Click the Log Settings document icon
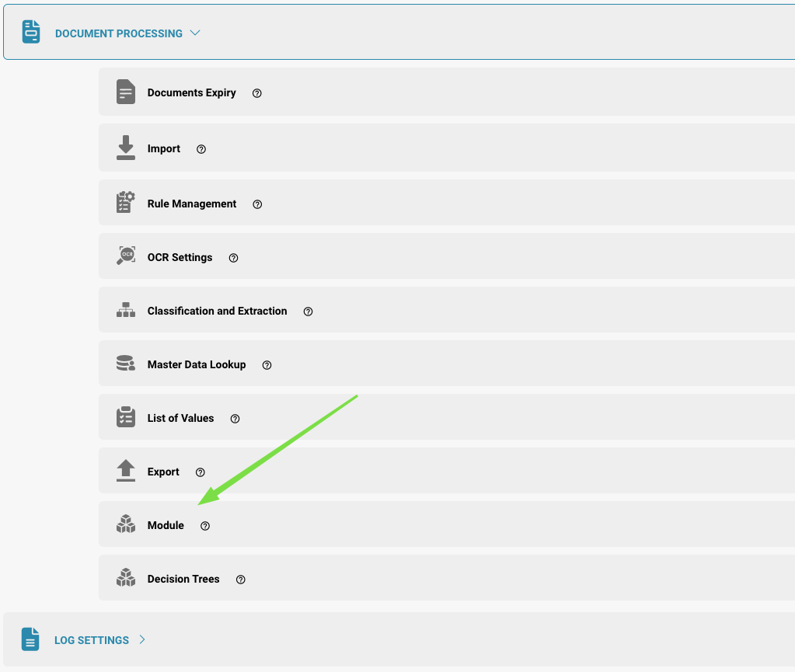The width and height of the screenshot is (795, 672). (30, 639)
